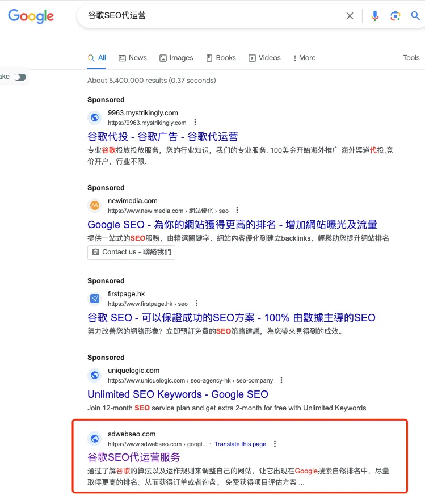The height and width of the screenshot is (504, 425).
Task: Open the More tabs menu
Action: click(305, 58)
